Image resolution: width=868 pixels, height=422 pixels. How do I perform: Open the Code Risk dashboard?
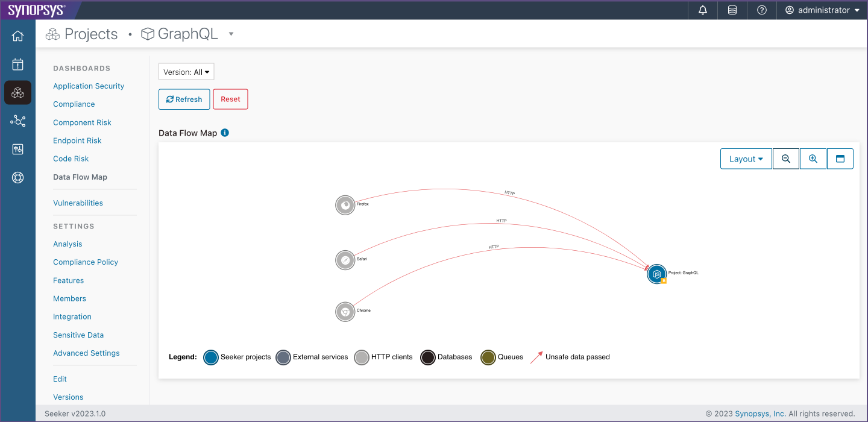tap(71, 159)
